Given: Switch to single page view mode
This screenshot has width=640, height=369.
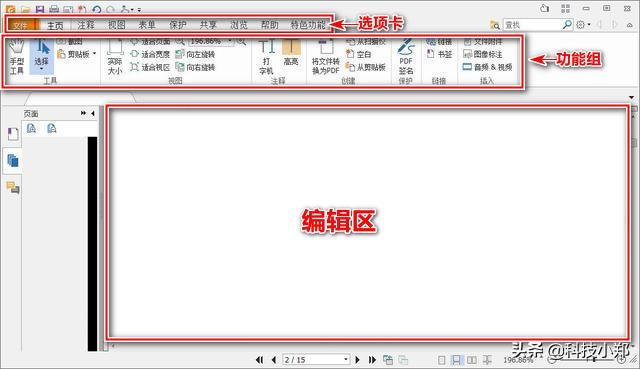Looking at the screenshot, I should [442, 360].
